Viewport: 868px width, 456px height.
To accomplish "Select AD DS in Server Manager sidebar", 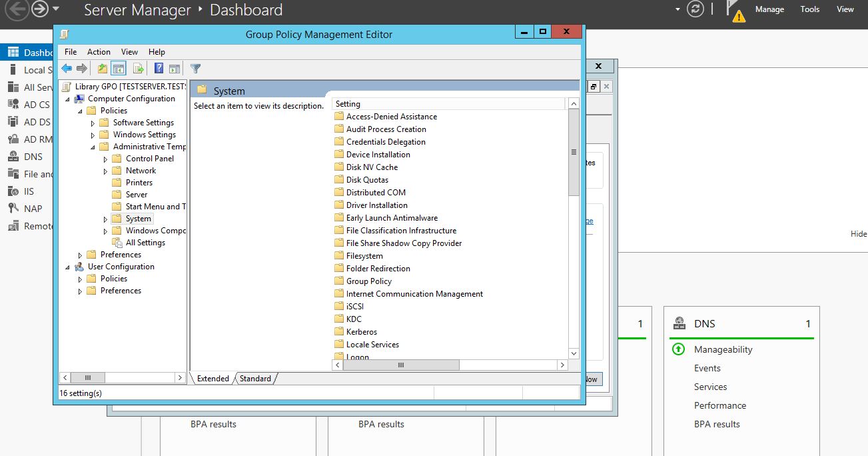I will click(x=37, y=122).
